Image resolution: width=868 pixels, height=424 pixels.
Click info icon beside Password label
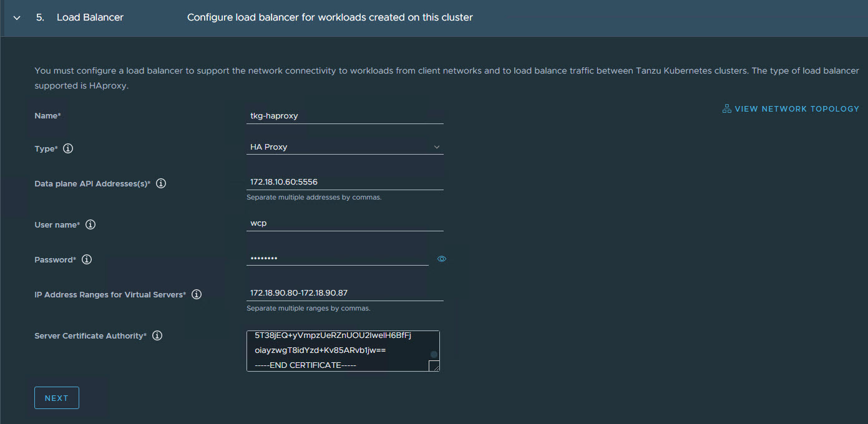pyautogui.click(x=87, y=259)
